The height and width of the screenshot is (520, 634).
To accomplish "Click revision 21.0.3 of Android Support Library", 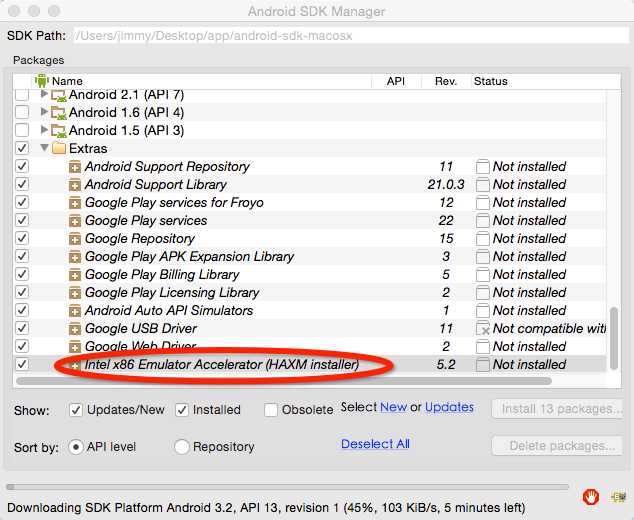I will (446, 185).
